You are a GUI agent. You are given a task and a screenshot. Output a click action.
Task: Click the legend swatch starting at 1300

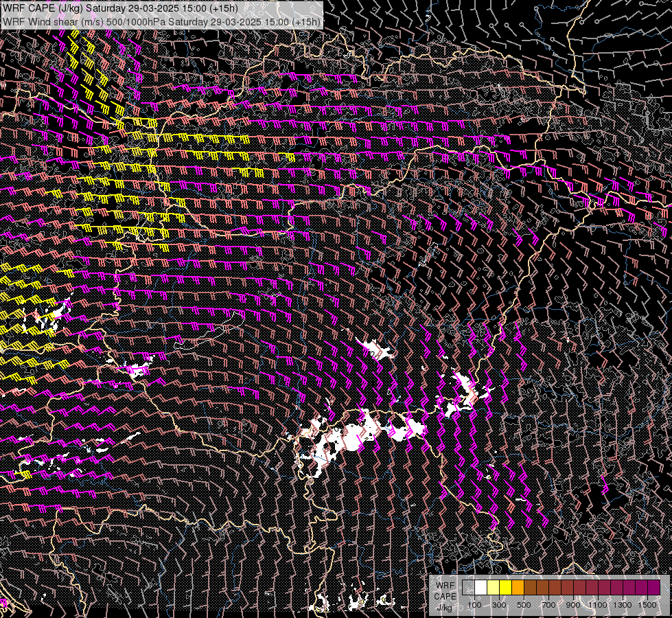tap(629, 588)
